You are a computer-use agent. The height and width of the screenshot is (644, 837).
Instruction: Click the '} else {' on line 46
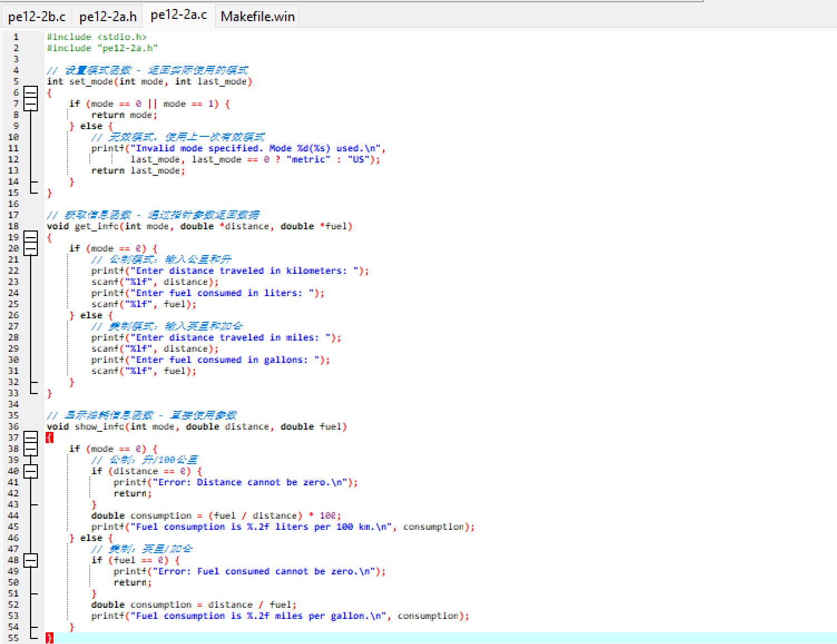[91, 538]
